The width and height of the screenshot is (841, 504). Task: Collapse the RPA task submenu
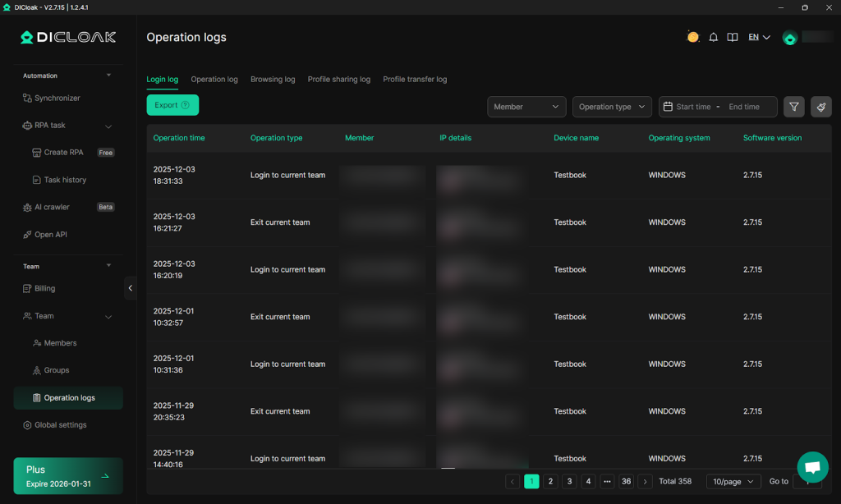point(108,126)
